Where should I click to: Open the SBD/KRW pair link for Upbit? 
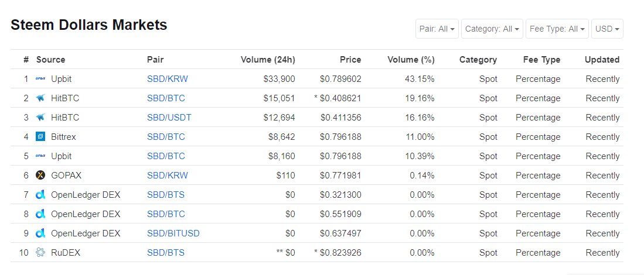pyautogui.click(x=168, y=78)
